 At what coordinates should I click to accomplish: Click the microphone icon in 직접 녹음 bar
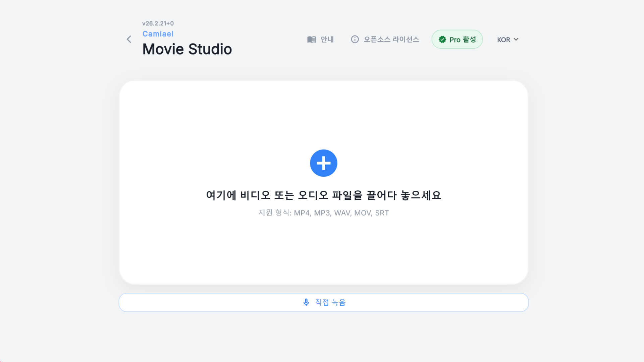pyautogui.click(x=306, y=302)
